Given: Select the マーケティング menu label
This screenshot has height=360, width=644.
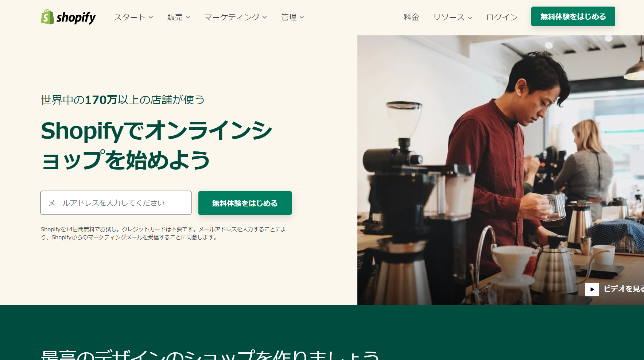Looking at the screenshot, I should click(232, 17).
